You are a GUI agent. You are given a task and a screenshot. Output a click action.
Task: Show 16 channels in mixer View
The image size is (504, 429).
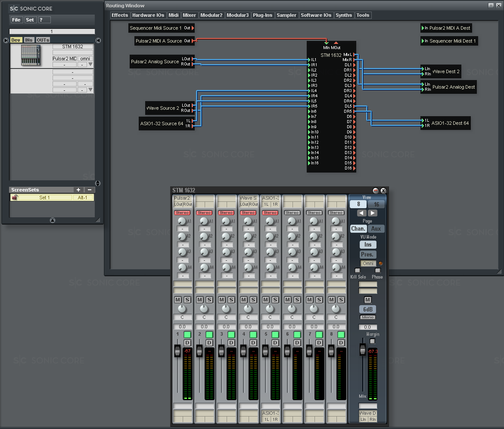(376, 204)
